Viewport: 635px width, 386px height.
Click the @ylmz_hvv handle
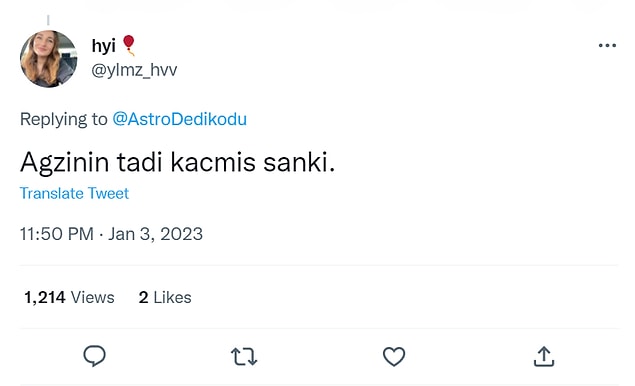pyautogui.click(x=134, y=70)
